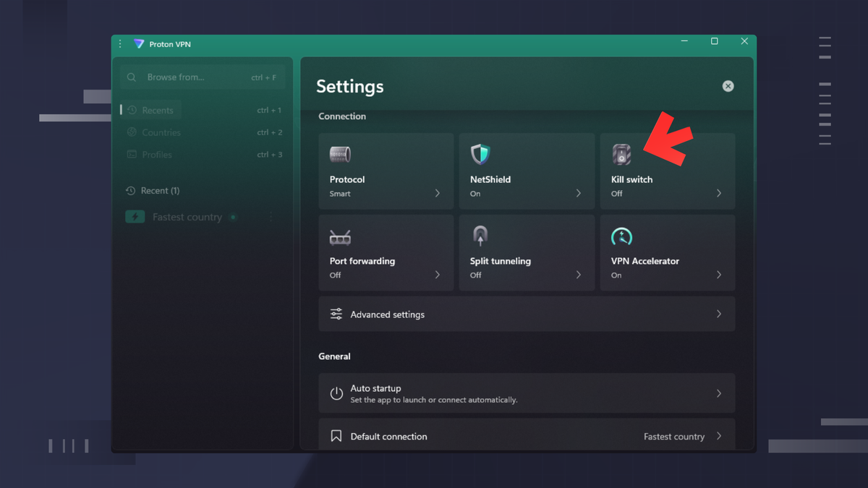Open the three-dot menu in title bar
The height and width of the screenshot is (488, 868).
(x=120, y=44)
